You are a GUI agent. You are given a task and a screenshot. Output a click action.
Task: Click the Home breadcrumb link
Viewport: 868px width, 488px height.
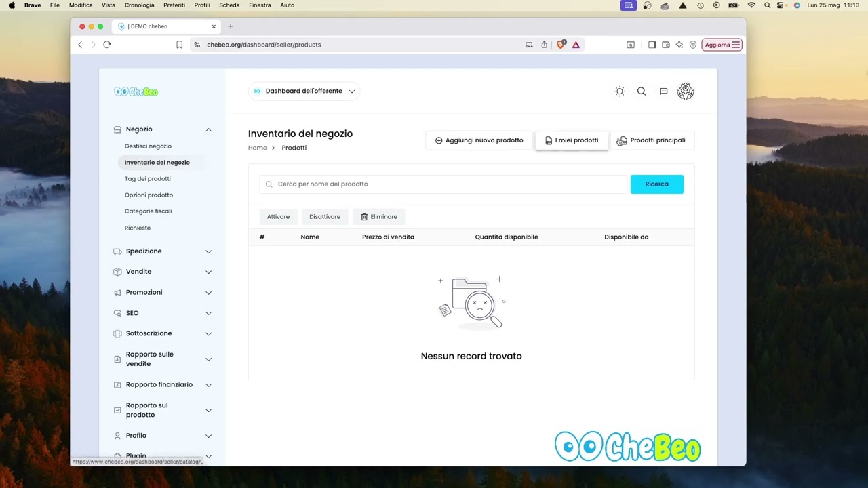click(258, 148)
